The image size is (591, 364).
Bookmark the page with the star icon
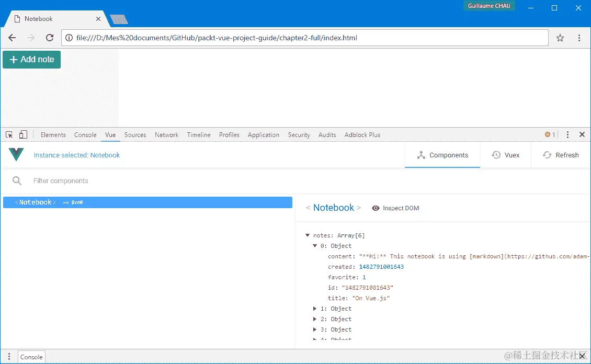click(x=560, y=38)
